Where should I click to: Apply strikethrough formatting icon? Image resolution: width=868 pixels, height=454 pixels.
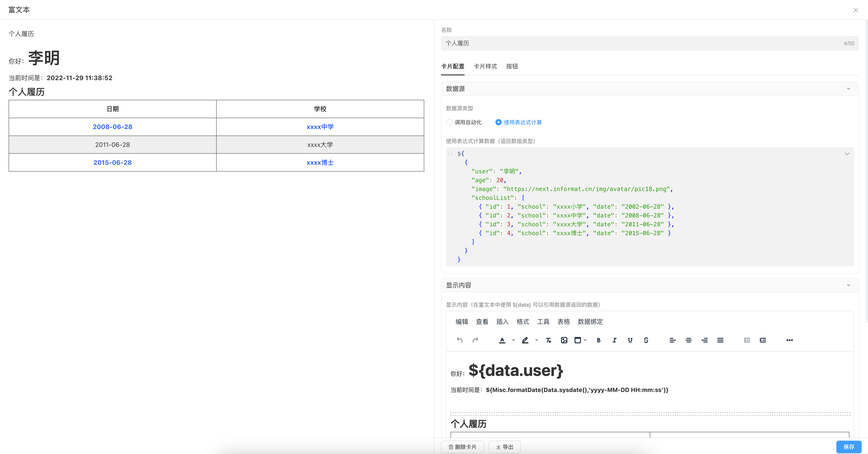(646, 340)
